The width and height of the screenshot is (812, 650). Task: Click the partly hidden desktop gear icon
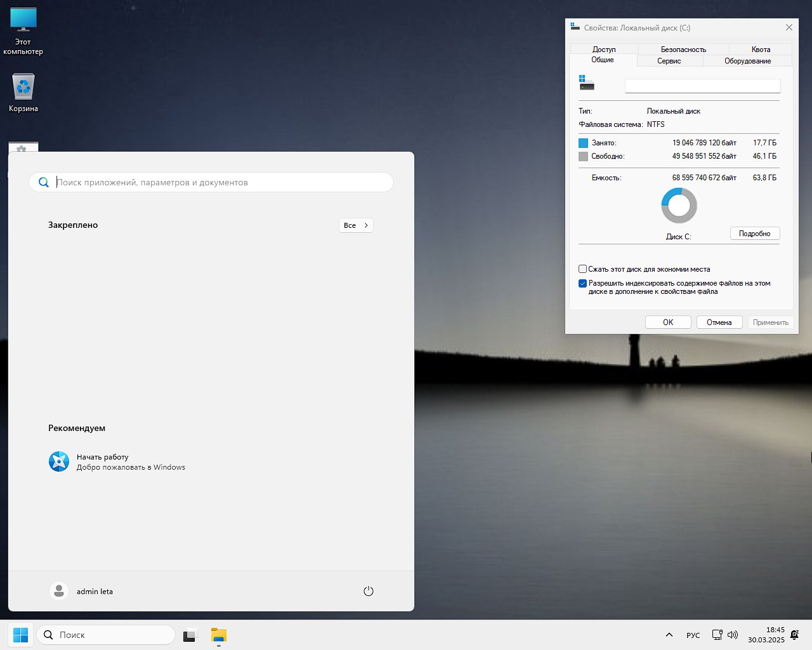coord(23,147)
